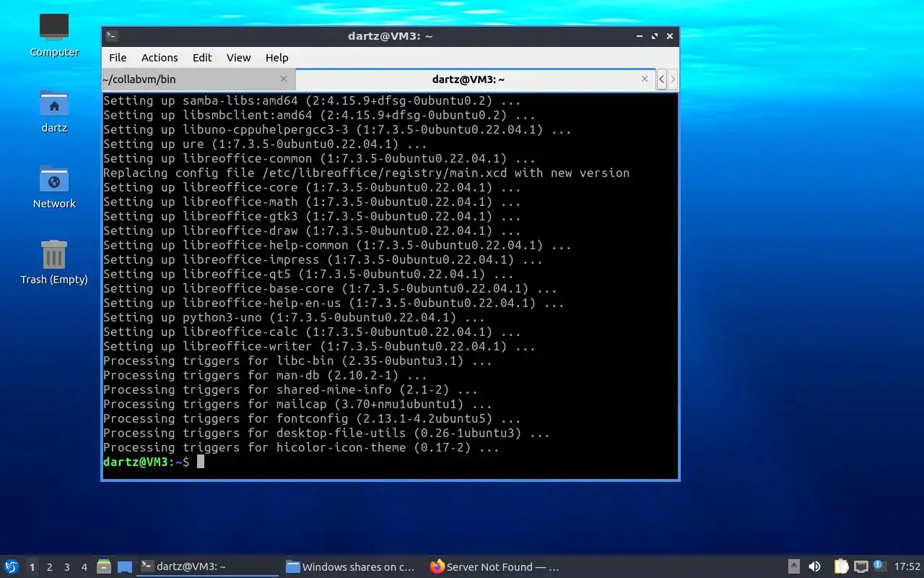Click the 17:52 panel clock
Image resolution: width=924 pixels, height=578 pixels.
[x=907, y=567]
